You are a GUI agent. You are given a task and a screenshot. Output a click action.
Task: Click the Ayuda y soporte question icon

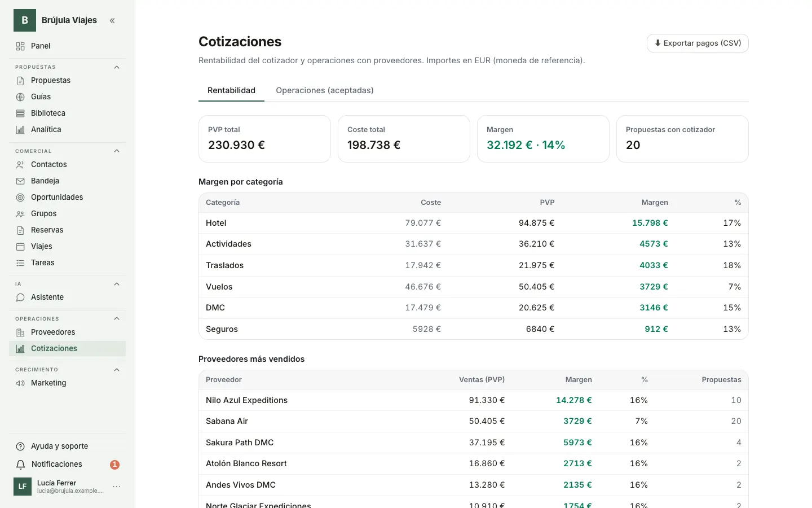20,446
